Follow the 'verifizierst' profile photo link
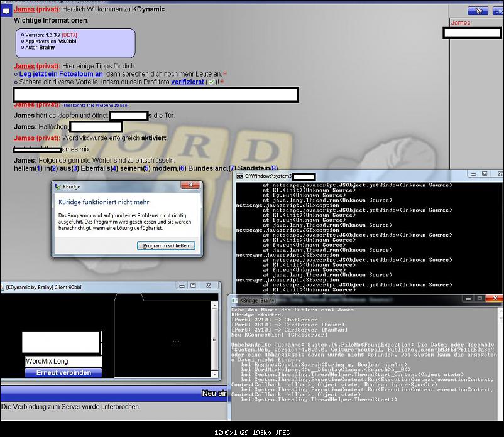The width and height of the screenshot is (504, 437). [x=184, y=82]
